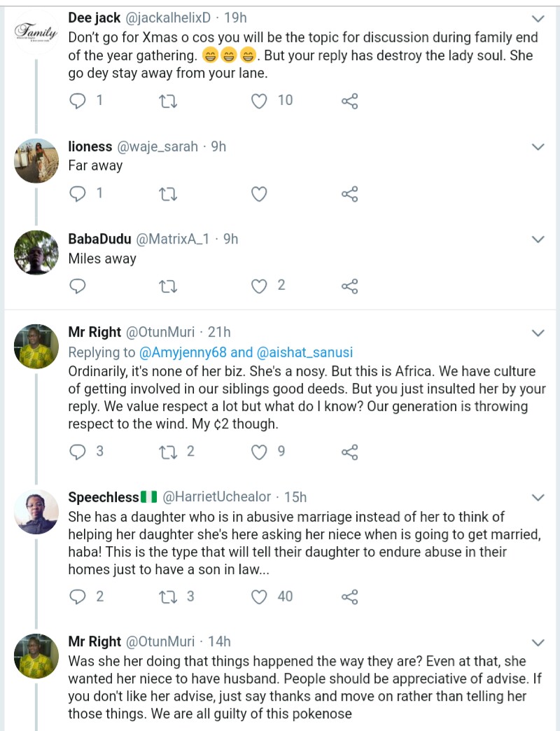Retweet lioness's "Far away" reply
Image resolution: width=560 pixels, height=731 pixels.
pos(168,194)
